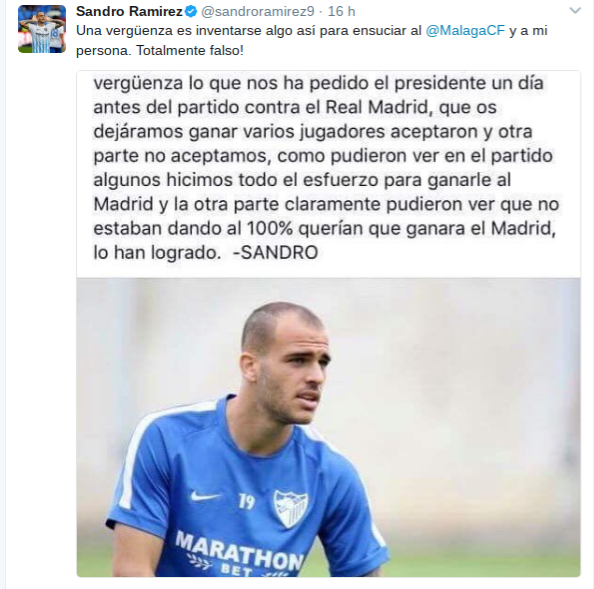This screenshot has height=589, width=594.
Task: Click the Nike swoosh logo on shirt
Action: pos(205,496)
